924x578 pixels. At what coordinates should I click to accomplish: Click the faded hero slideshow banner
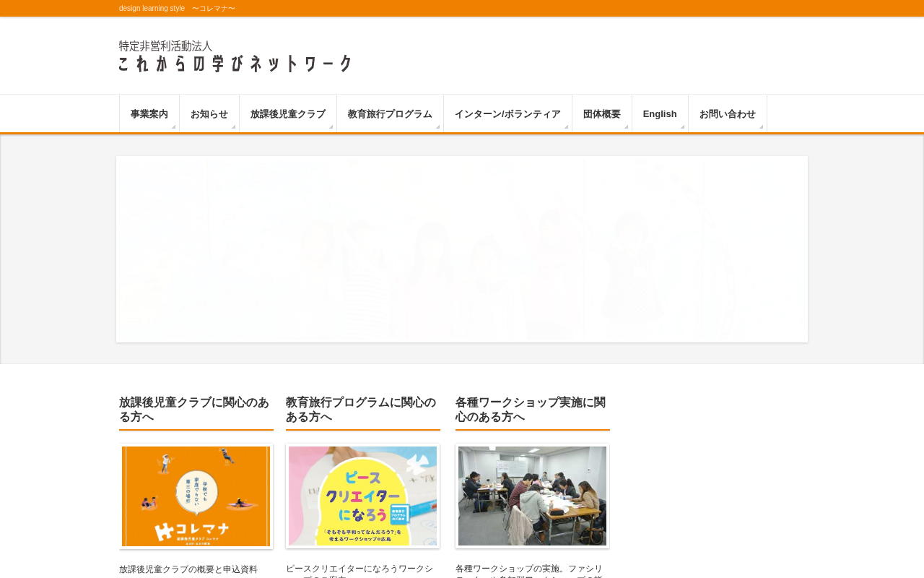pos(462,249)
